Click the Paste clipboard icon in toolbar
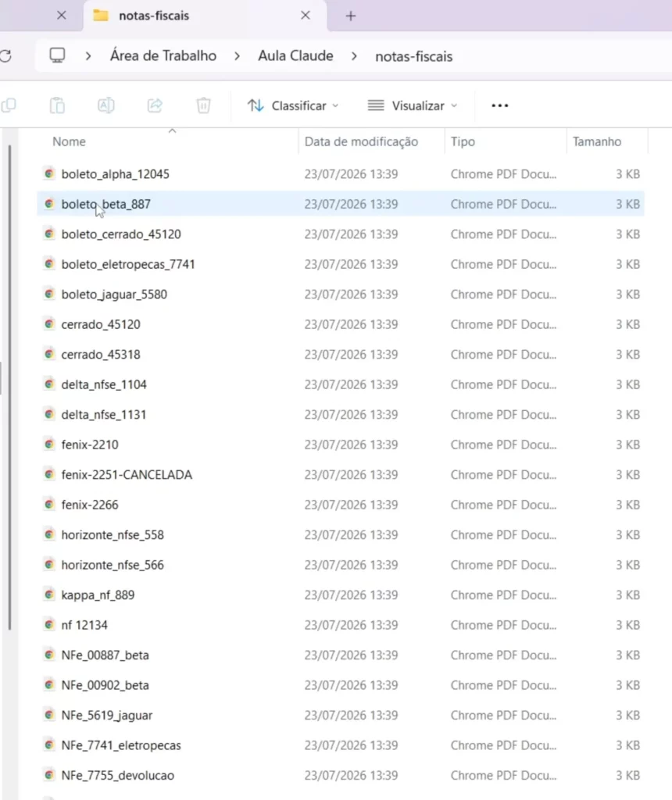Screen dimensions: 672x800 57,105
